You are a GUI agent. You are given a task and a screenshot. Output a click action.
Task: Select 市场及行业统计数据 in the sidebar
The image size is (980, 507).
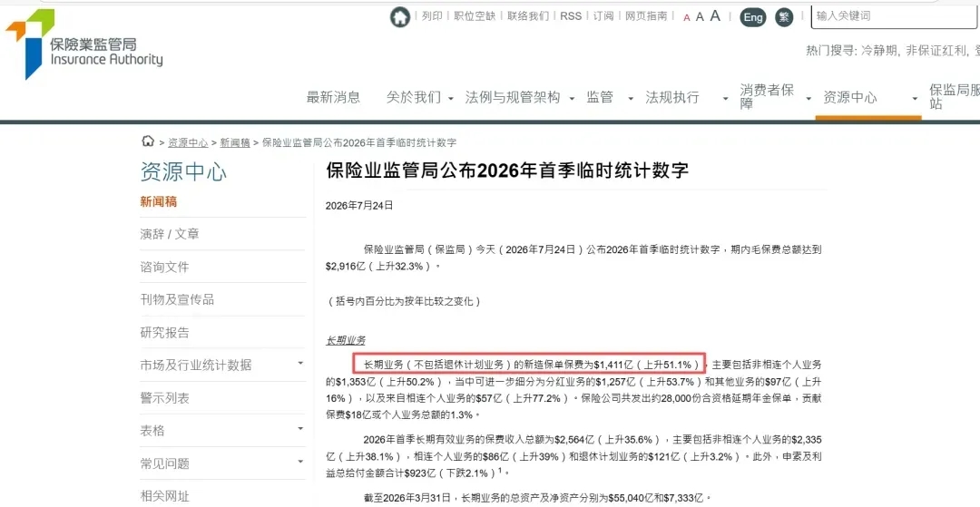[196, 366]
